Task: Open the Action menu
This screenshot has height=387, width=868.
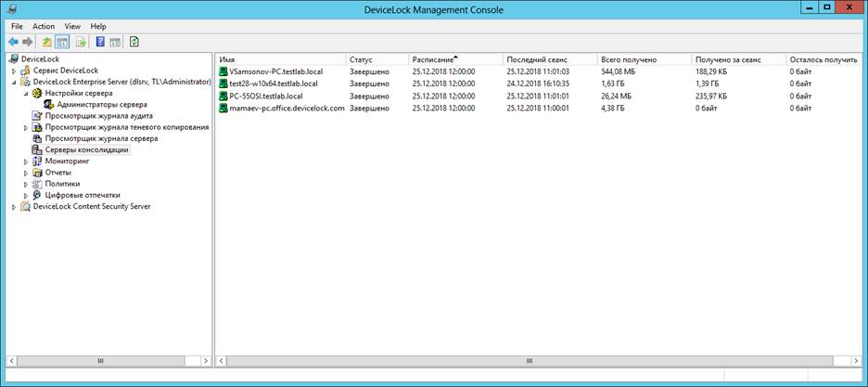Action: [44, 26]
